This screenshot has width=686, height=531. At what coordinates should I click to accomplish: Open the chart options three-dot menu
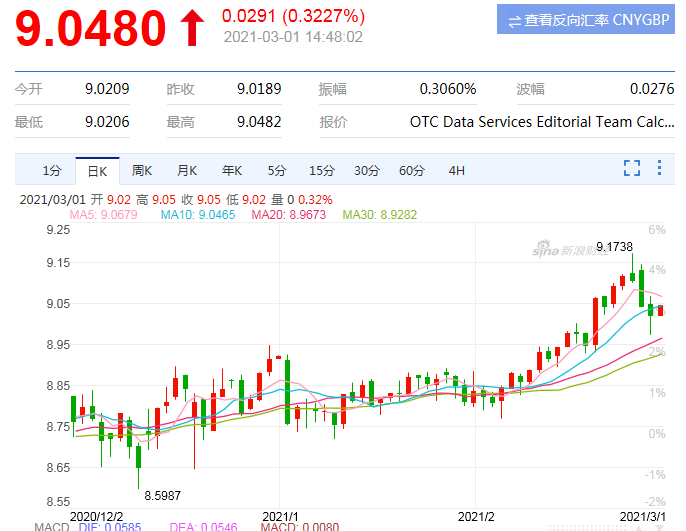[x=658, y=169]
